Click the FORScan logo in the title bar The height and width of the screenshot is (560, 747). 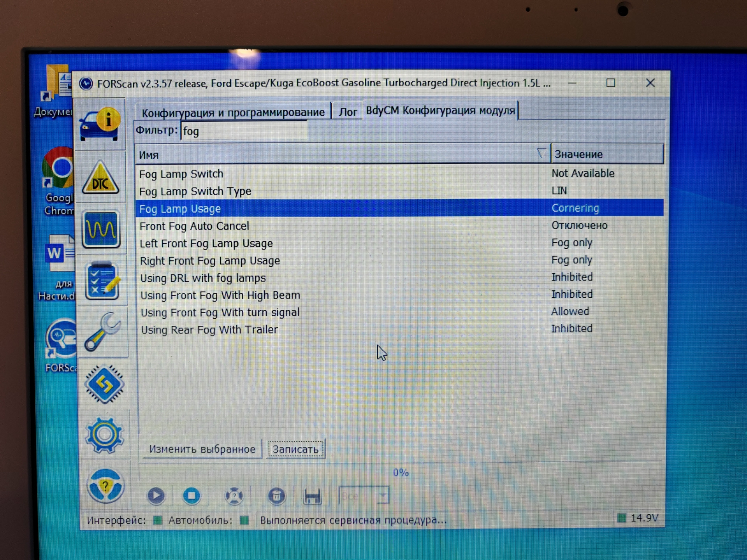click(x=86, y=83)
